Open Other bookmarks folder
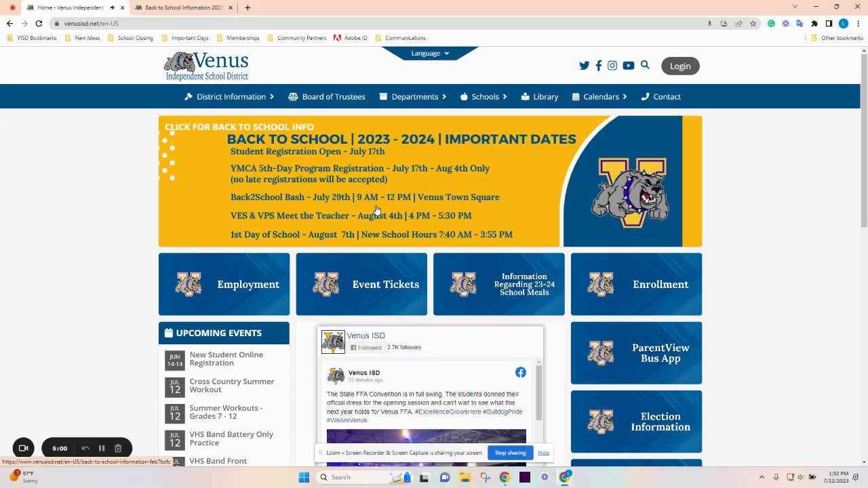The width and height of the screenshot is (868, 488). [837, 38]
